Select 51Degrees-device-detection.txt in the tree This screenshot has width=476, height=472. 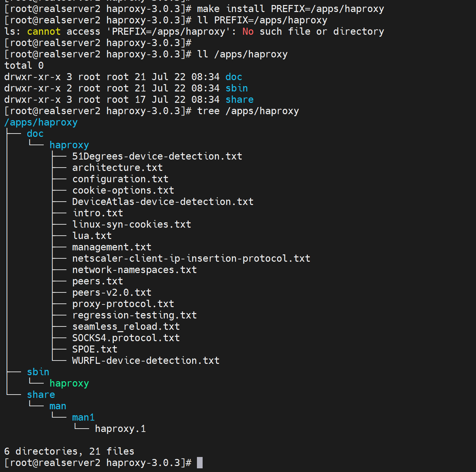coord(157,156)
